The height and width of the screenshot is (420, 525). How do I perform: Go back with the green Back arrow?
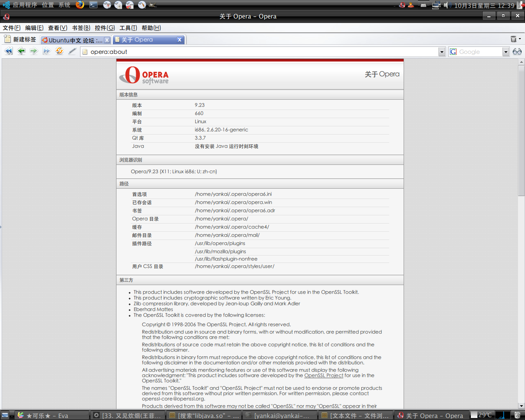[x=21, y=51]
